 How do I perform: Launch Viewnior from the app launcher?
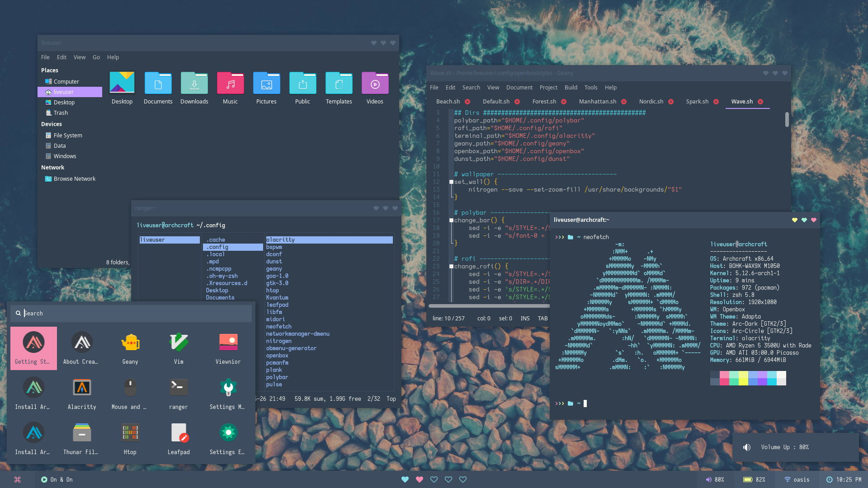tap(228, 348)
